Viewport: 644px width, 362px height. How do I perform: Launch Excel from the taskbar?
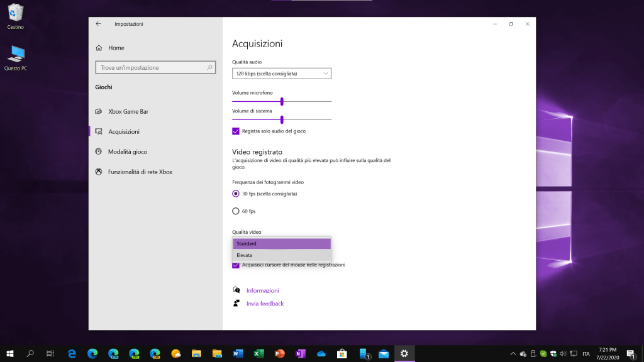point(258,354)
